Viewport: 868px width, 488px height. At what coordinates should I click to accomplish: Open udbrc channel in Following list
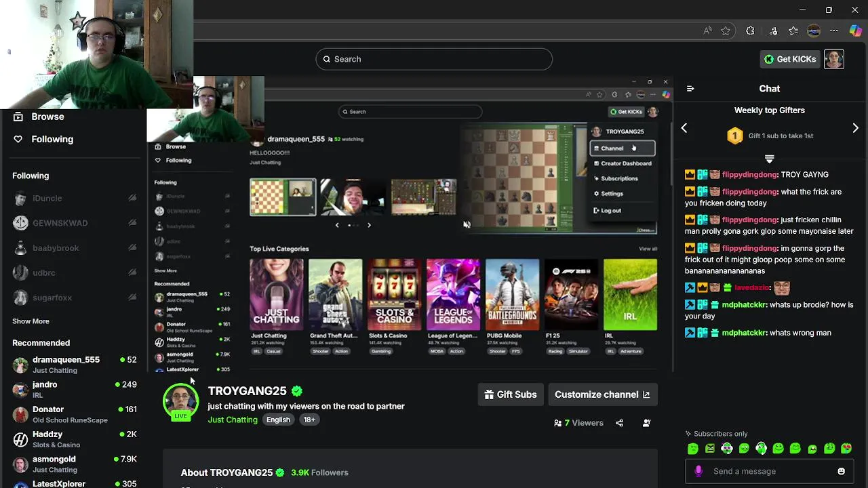75,273
